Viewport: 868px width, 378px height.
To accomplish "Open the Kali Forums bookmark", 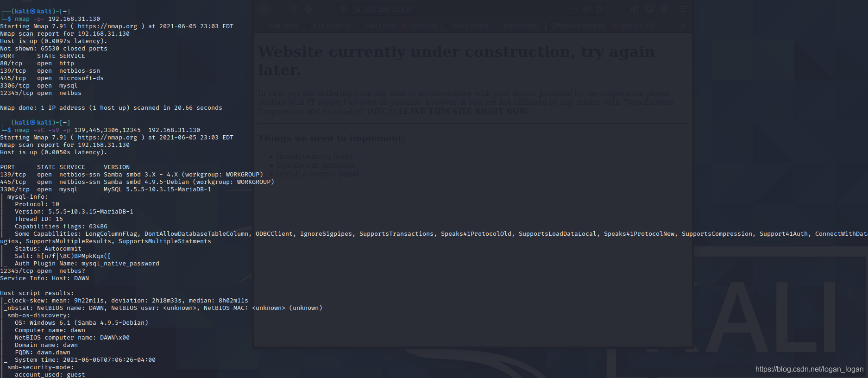I will coord(467,25).
